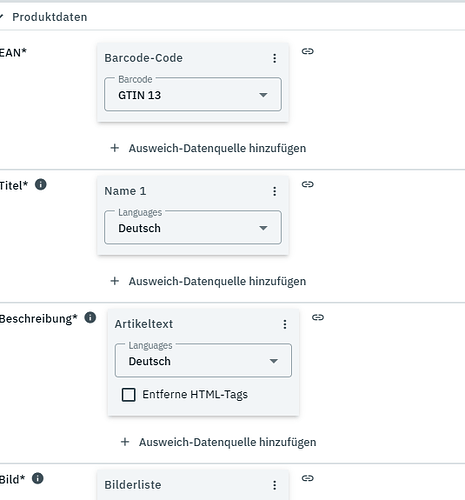Add fallback data source for Beschreibung

pos(218,442)
